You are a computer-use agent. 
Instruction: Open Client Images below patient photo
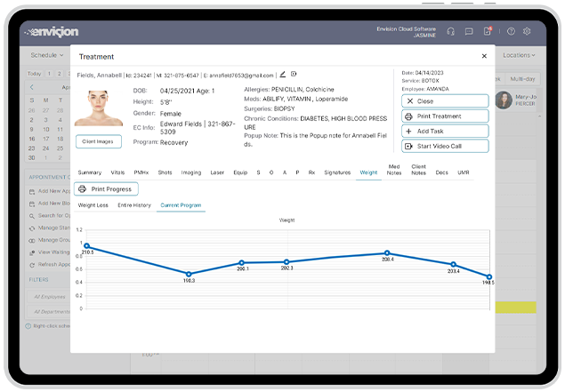click(99, 141)
